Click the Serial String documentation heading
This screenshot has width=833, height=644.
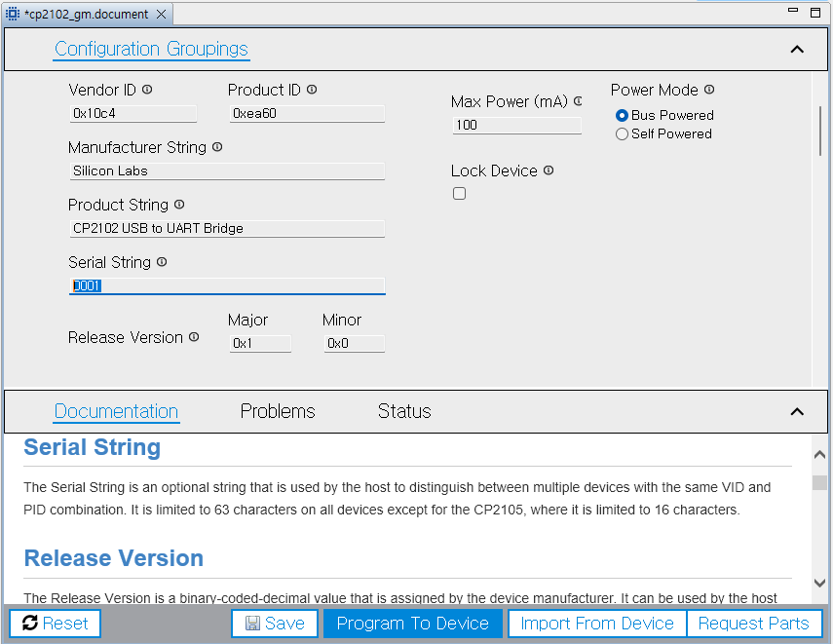click(93, 447)
